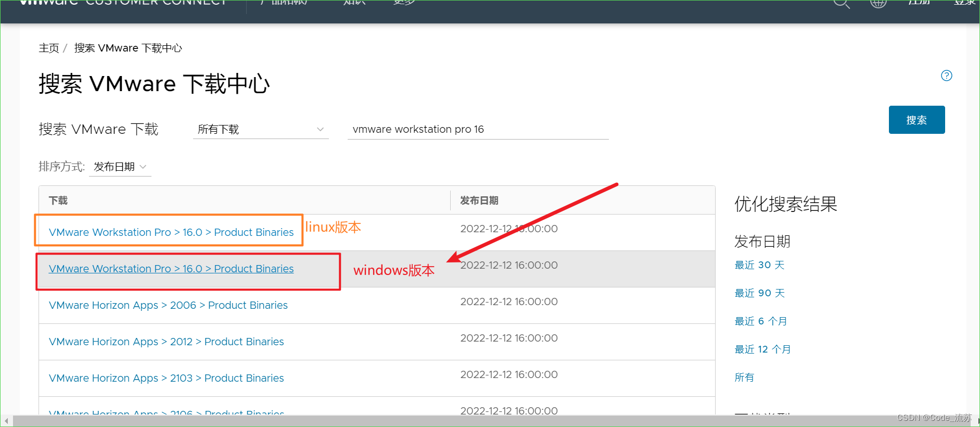This screenshot has width=980, height=427.
Task: Open the underlined Workstation Pro 16.0 Product Binaries link
Action: pos(171,269)
